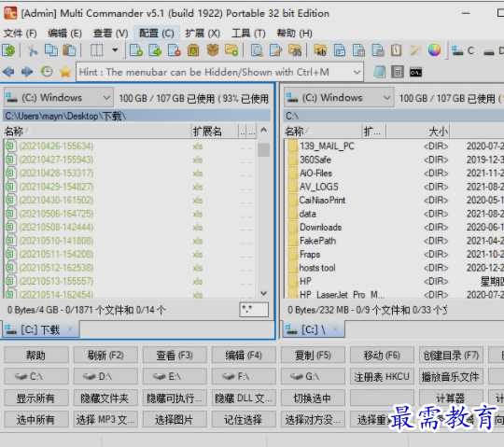Click the folder size Kb icon
The width and height of the screenshot is (504, 447).
tap(320, 50)
